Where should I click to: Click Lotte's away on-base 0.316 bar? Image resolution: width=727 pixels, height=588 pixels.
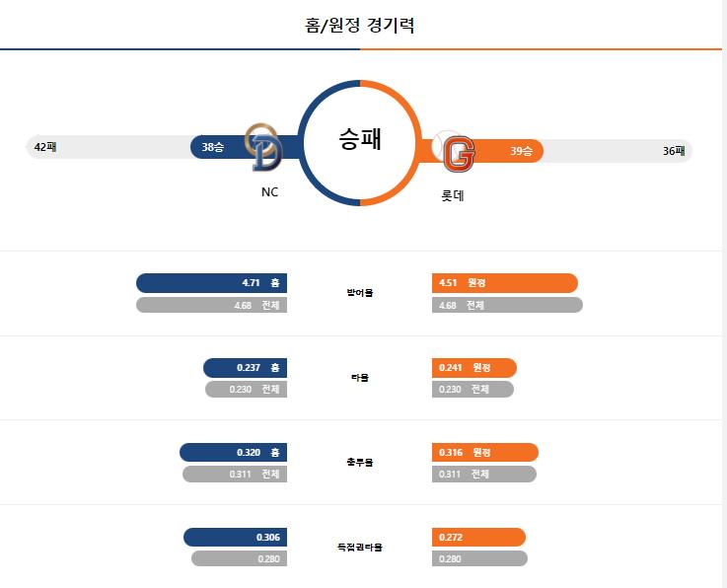tap(485, 452)
